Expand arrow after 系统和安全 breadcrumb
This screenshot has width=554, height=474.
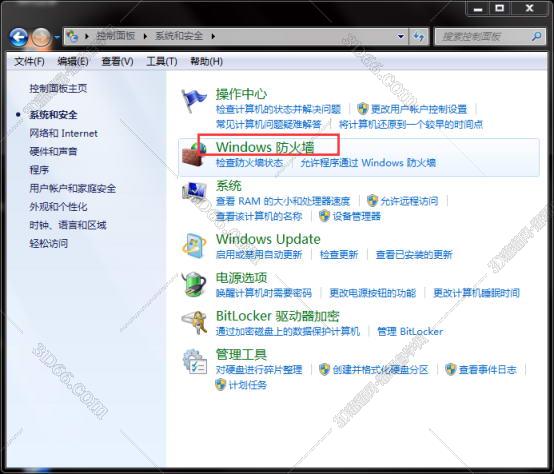pos(213,36)
